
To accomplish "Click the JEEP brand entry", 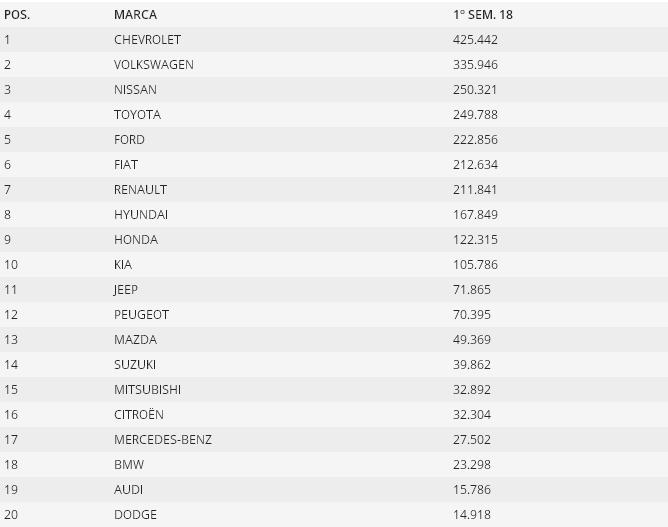I will point(126,290).
